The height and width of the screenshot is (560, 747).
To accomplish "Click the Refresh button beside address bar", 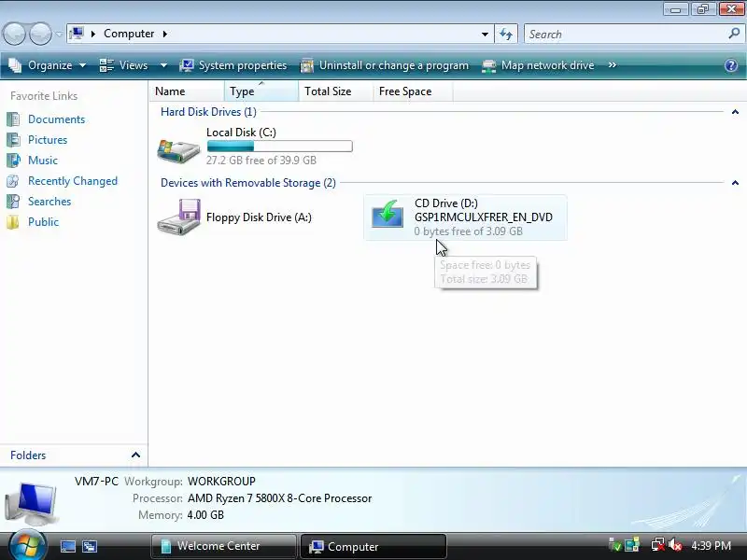I will [506, 34].
